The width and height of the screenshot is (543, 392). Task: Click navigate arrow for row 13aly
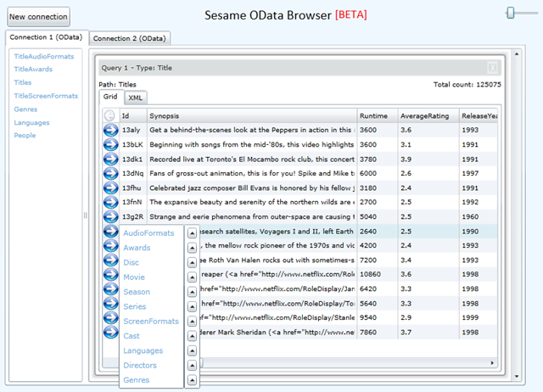(x=111, y=130)
